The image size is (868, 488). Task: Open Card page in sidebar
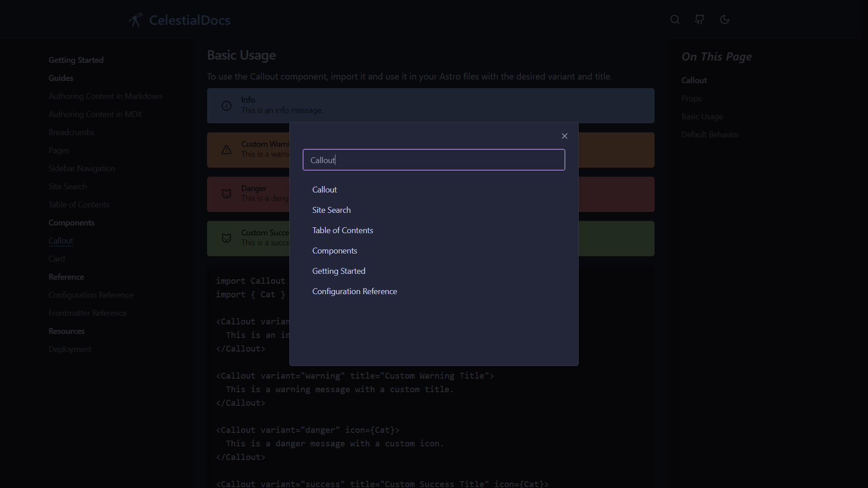(x=57, y=259)
